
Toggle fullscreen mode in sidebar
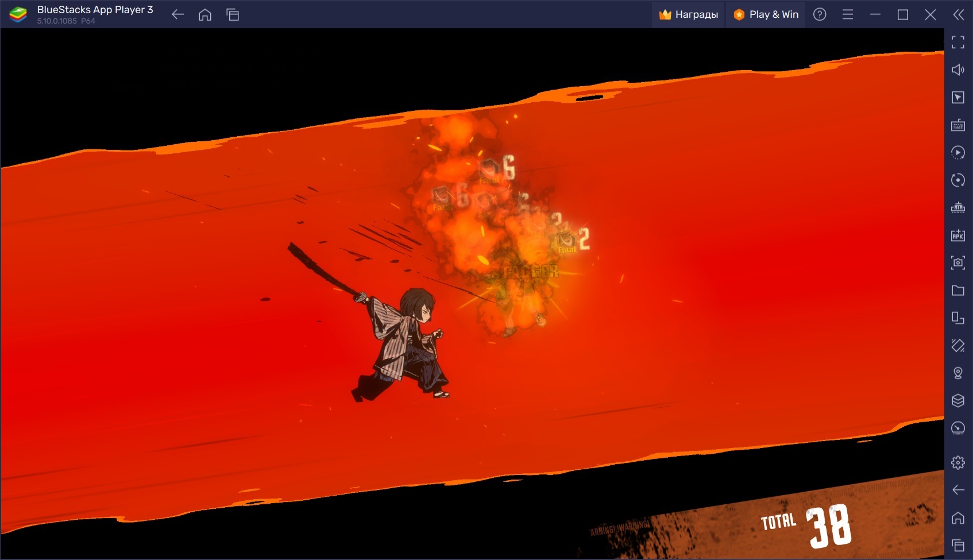pyautogui.click(x=957, y=42)
